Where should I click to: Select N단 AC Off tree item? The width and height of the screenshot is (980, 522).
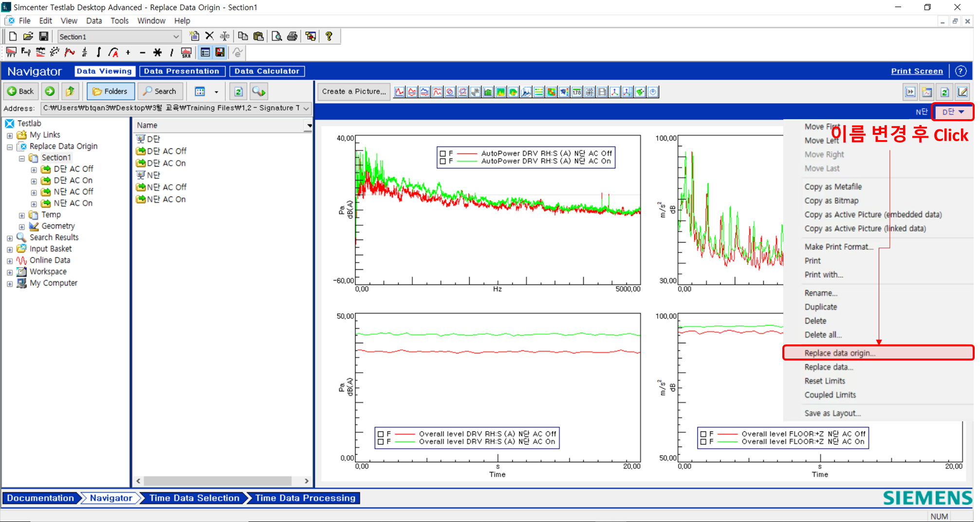click(x=73, y=192)
